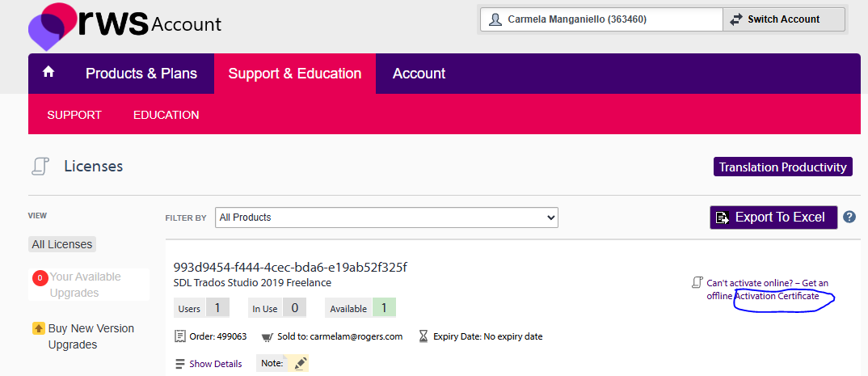868x376 pixels.
Task: Click the help question mark icon
Action: pyautogui.click(x=849, y=217)
